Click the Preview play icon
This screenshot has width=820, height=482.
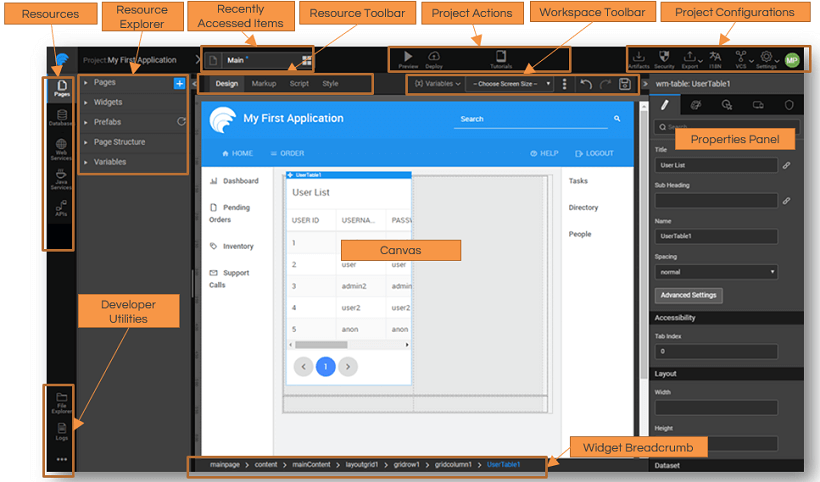click(x=408, y=57)
